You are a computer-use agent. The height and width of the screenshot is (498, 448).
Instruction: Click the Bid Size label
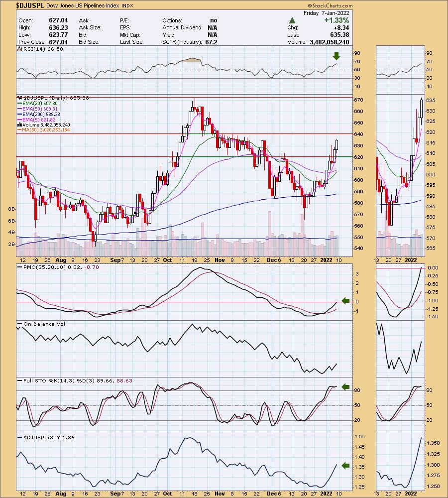pyautogui.click(x=89, y=42)
